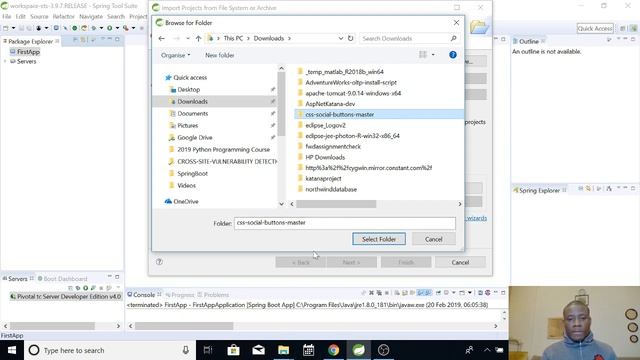Open the Refactor menu
This screenshot has width=640, height=360.
pyautogui.click(x=64, y=16)
